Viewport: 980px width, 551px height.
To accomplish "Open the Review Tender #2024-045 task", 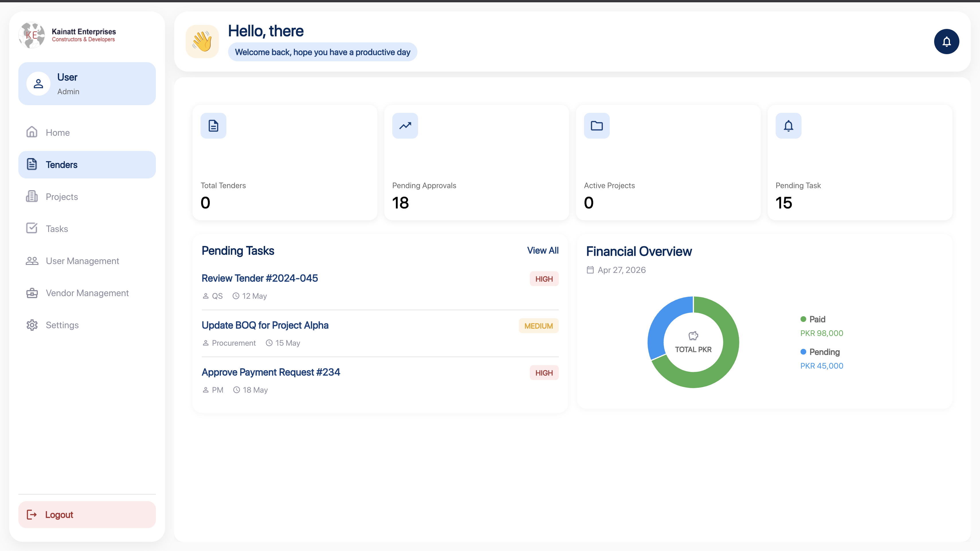I will [x=260, y=278].
